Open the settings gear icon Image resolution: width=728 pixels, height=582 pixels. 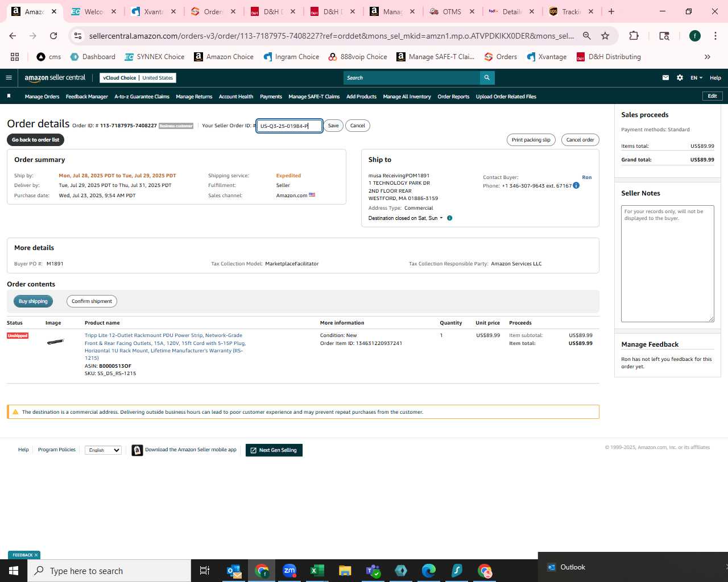680,78
